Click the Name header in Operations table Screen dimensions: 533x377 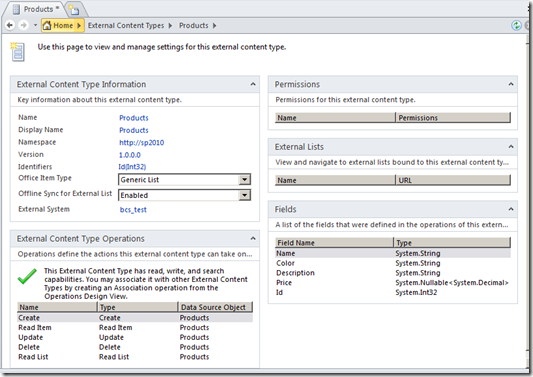(57, 307)
